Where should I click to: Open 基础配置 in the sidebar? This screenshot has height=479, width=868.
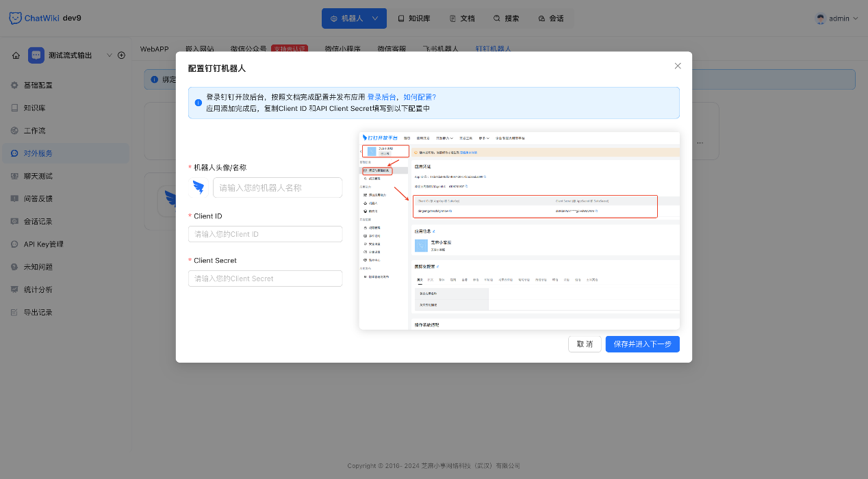click(65, 86)
